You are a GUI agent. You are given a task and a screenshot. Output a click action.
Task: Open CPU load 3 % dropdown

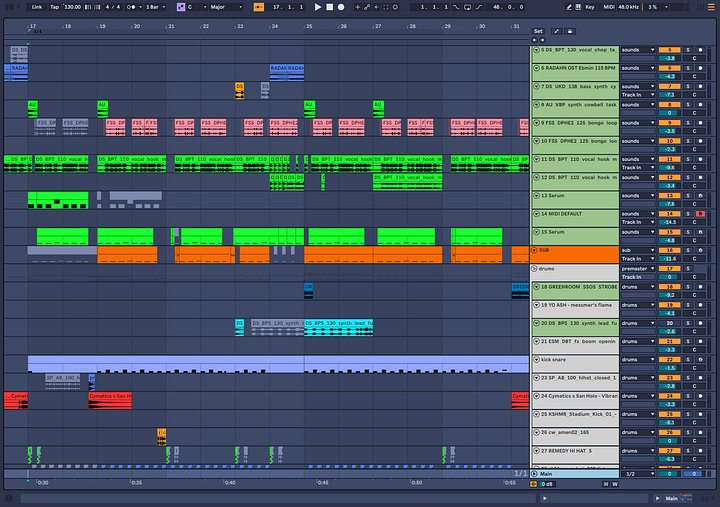pyautogui.click(x=666, y=7)
